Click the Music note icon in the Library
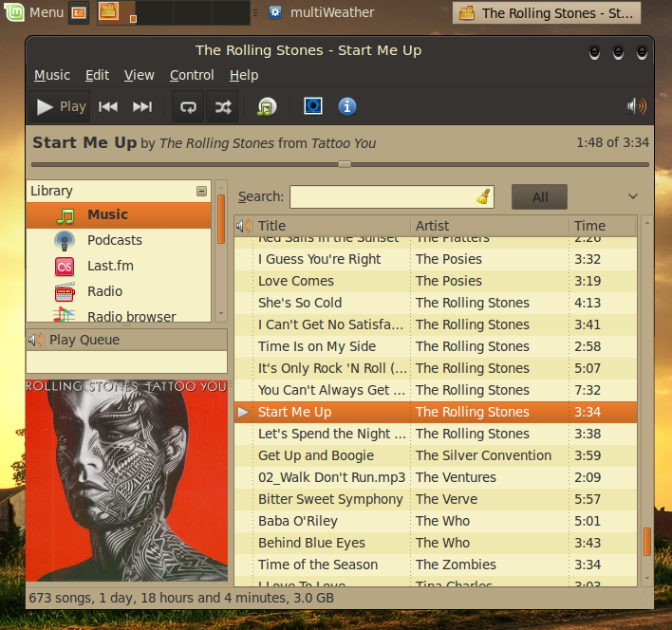This screenshot has height=630, width=672. tap(65, 215)
